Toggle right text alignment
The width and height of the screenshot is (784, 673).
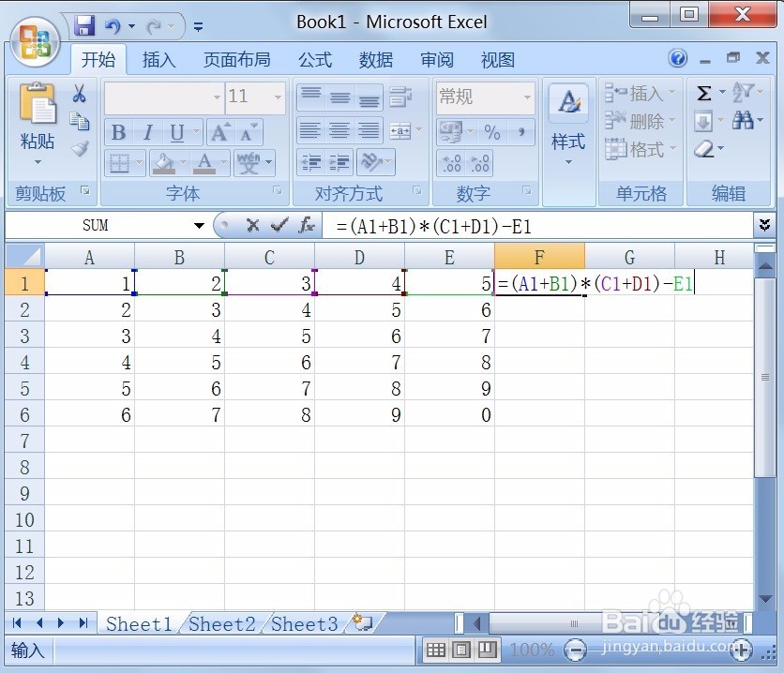[x=369, y=131]
